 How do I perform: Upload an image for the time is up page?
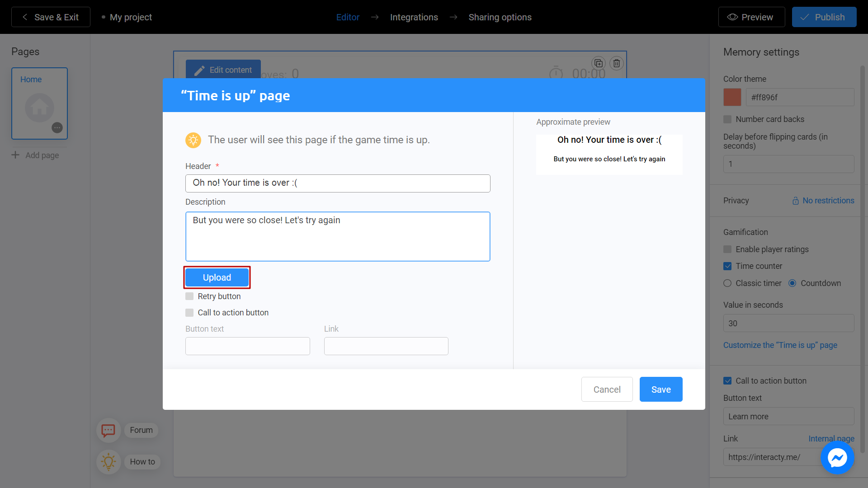(217, 277)
